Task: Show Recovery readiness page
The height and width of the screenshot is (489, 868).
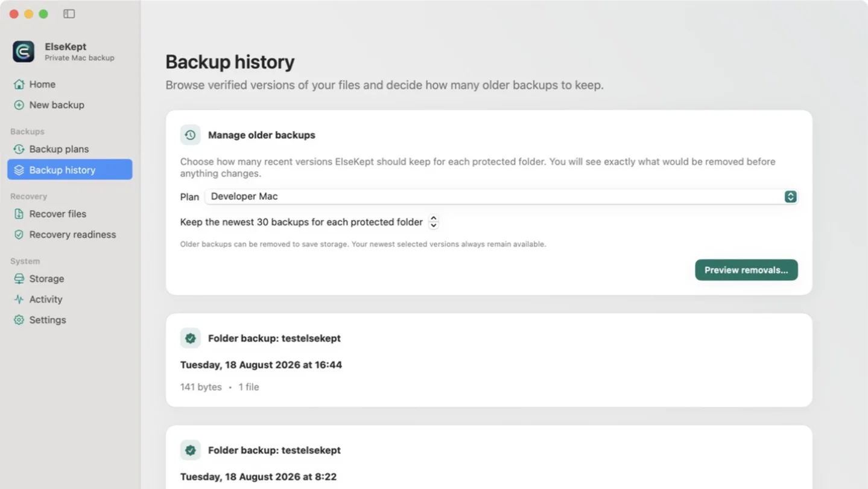Action: 70,235
